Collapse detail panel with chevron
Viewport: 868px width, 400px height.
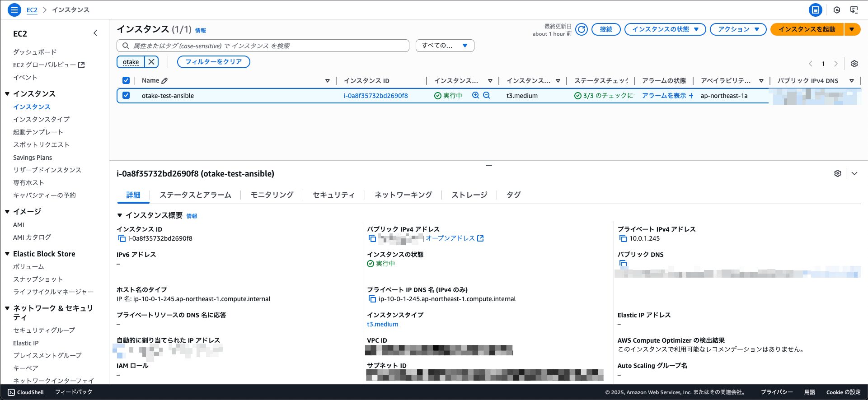tap(854, 173)
